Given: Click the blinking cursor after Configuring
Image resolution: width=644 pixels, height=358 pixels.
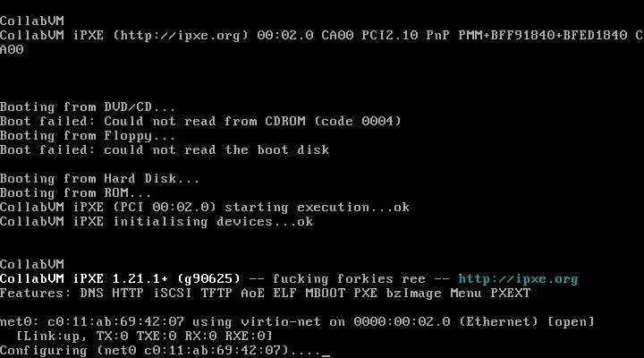Looking at the screenshot, I should (x=326, y=355).
